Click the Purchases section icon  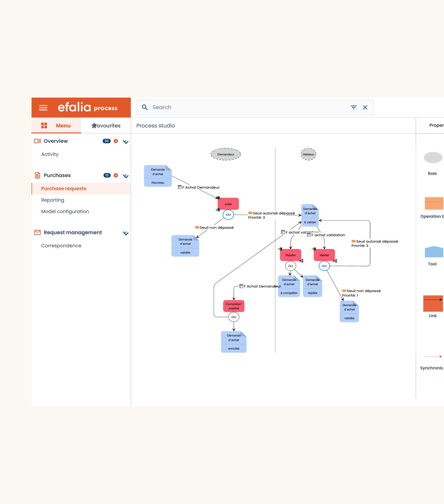tap(37, 175)
